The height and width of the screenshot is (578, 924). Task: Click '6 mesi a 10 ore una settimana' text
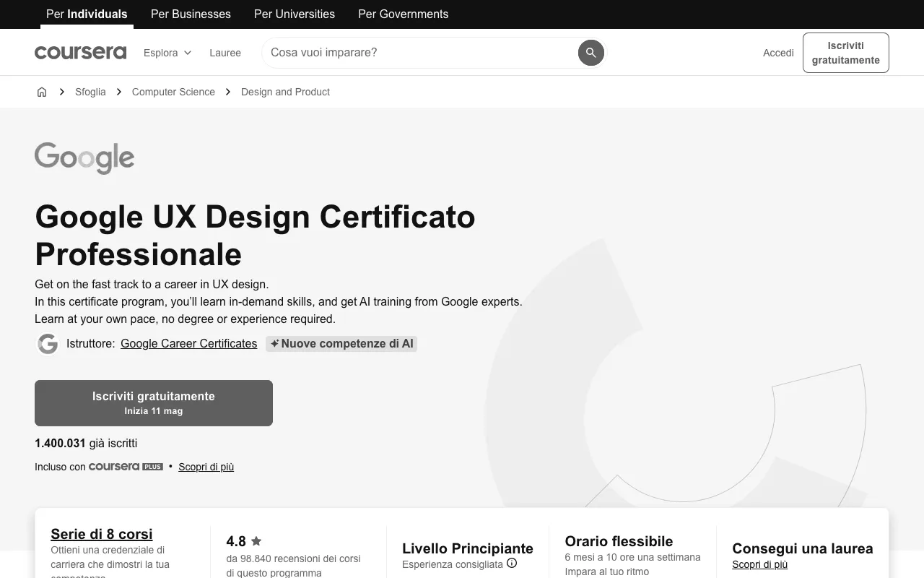pyautogui.click(x=632, y=557)
